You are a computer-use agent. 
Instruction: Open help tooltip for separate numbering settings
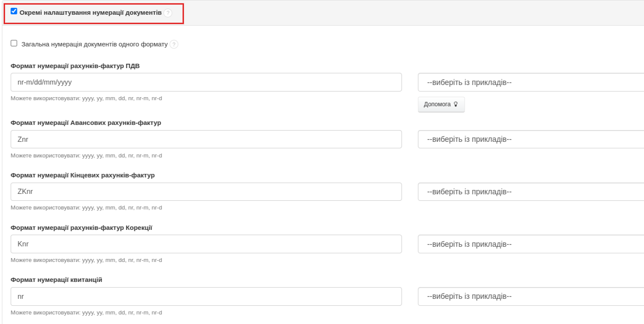point(168,13)
